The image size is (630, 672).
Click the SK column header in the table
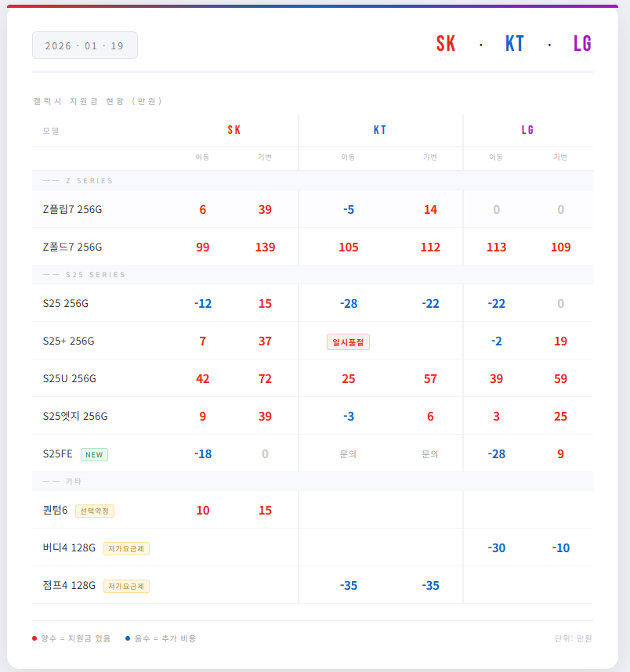click(x=234, y=130)
